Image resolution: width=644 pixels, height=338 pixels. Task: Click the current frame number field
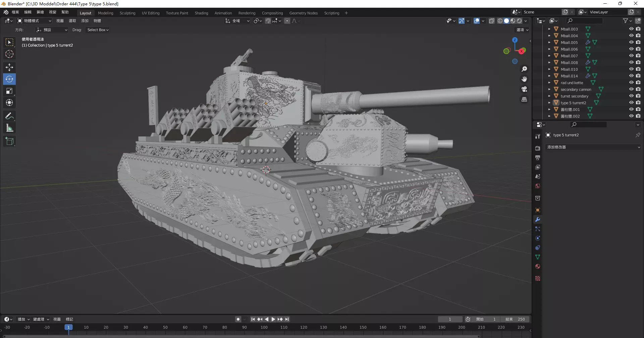point(450,319)
